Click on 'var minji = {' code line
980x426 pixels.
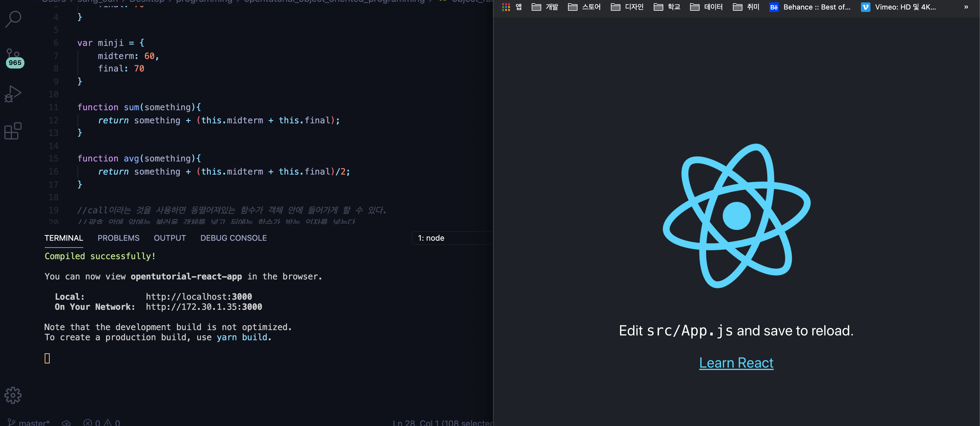pyautogui.click(x=111, y=43)
